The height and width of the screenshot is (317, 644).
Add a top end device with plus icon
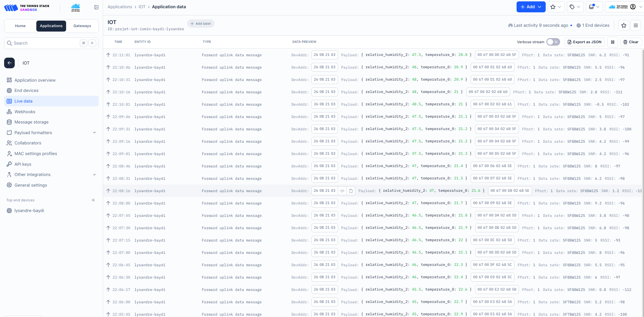(x=93, y=200)
